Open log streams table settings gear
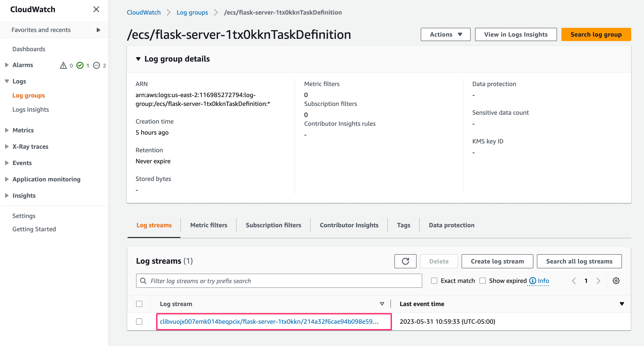 [616, 281]
